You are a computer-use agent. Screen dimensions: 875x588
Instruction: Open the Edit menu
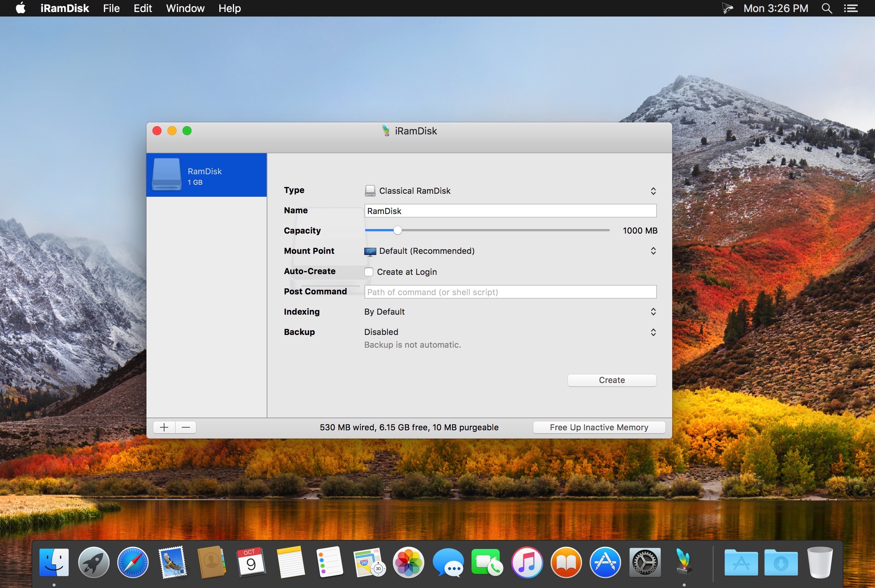click(x=143, y=8)
